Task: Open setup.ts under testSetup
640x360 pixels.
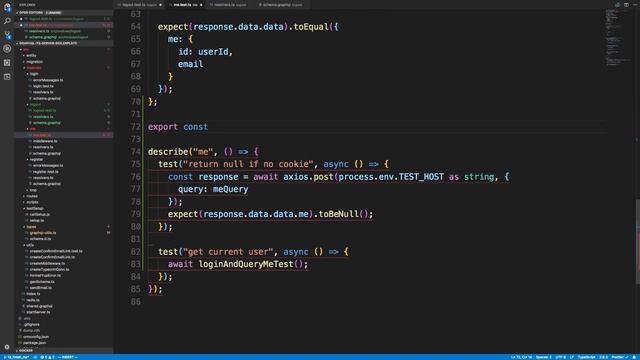Action: pos(37,220)
